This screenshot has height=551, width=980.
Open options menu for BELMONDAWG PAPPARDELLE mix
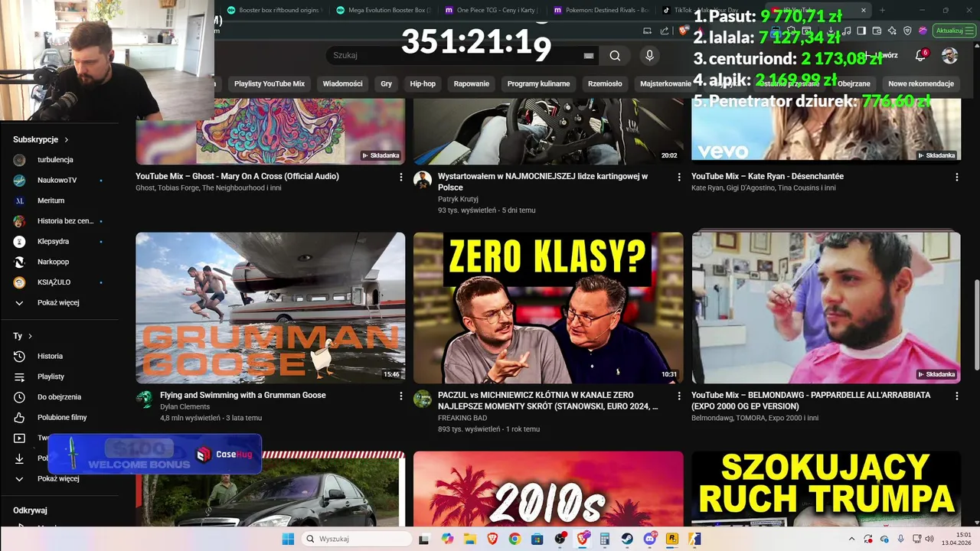(956, 396)
